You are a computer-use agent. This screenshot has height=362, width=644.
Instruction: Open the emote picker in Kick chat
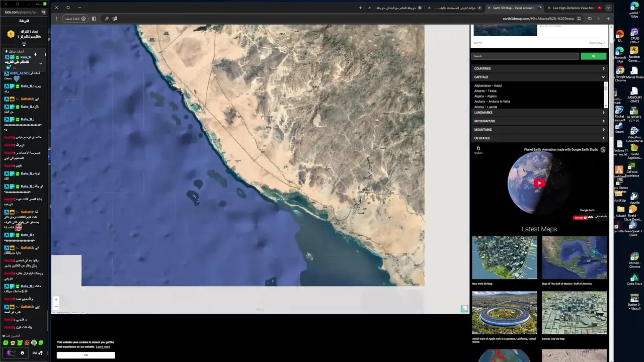[x=22, y=353]
